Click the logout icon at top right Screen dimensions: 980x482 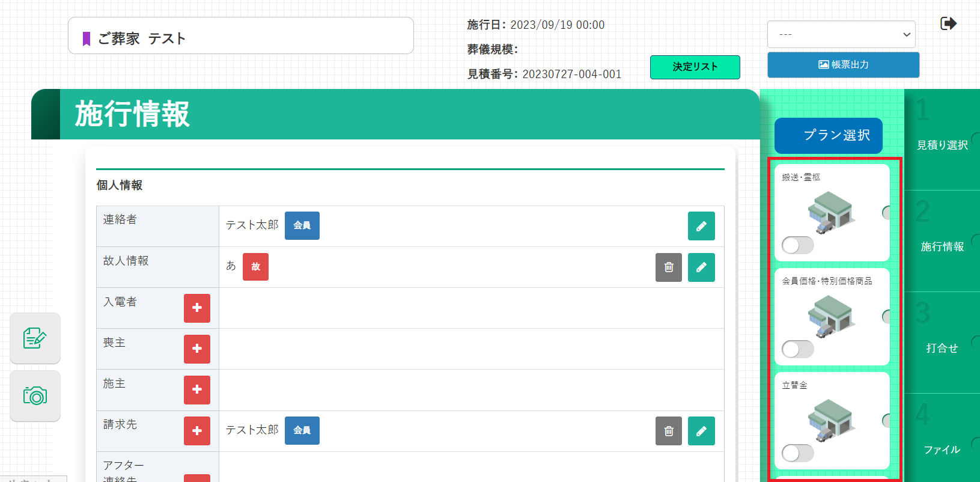click(948, 23)
